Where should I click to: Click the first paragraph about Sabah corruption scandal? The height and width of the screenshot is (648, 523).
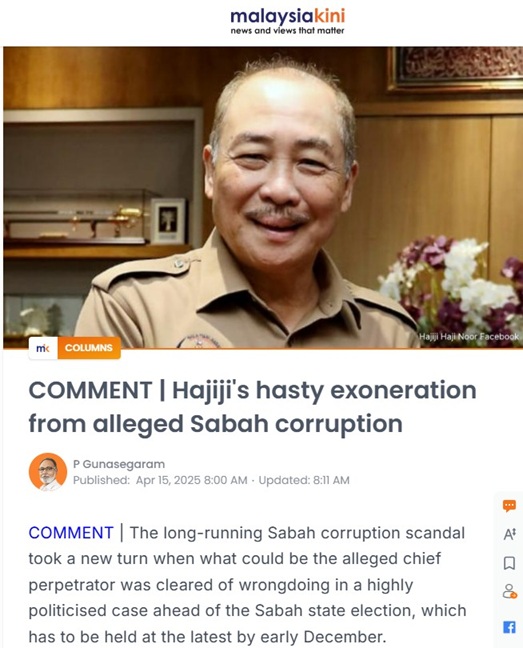point(247,584)
